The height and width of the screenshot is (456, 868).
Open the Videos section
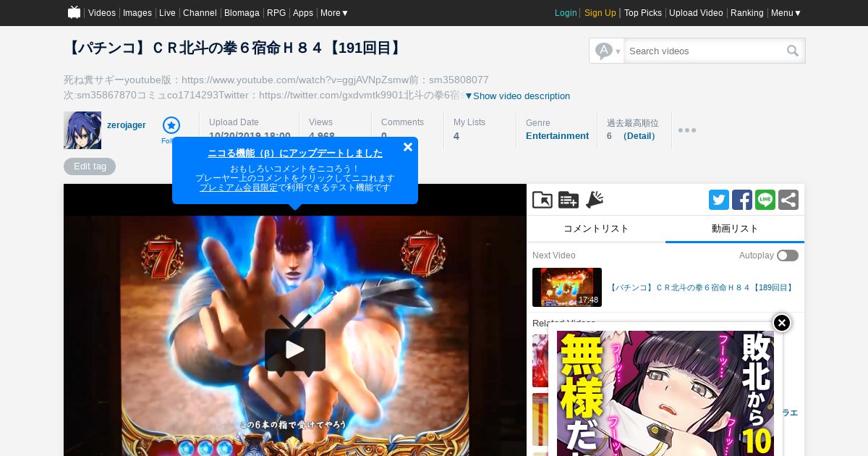coord(102,13)
